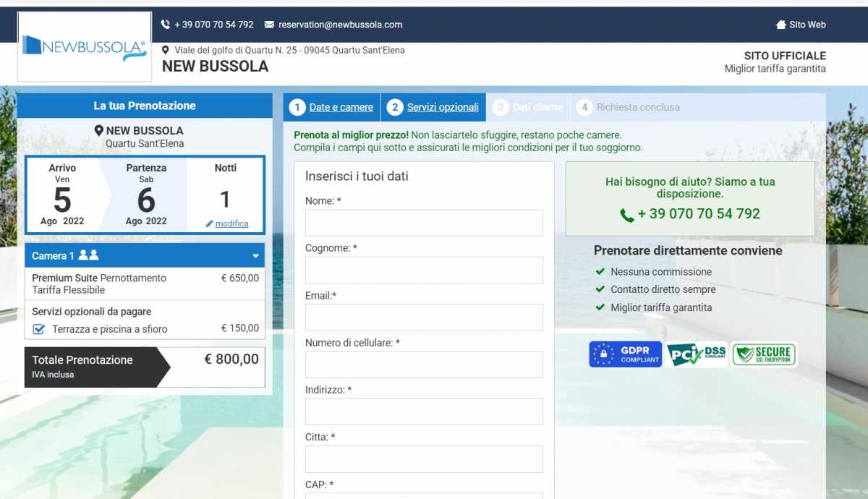
Task: Click the Numero di cellulare field
Action: (x=424, y=364)
